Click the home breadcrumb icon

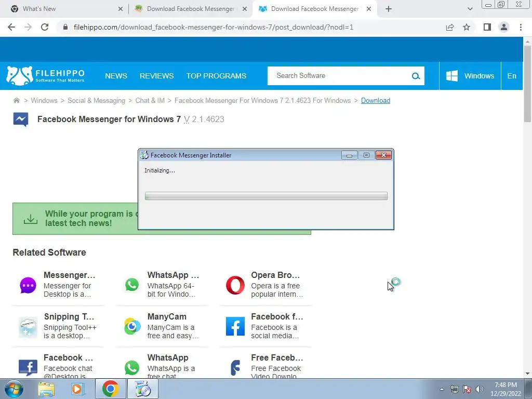16,100
